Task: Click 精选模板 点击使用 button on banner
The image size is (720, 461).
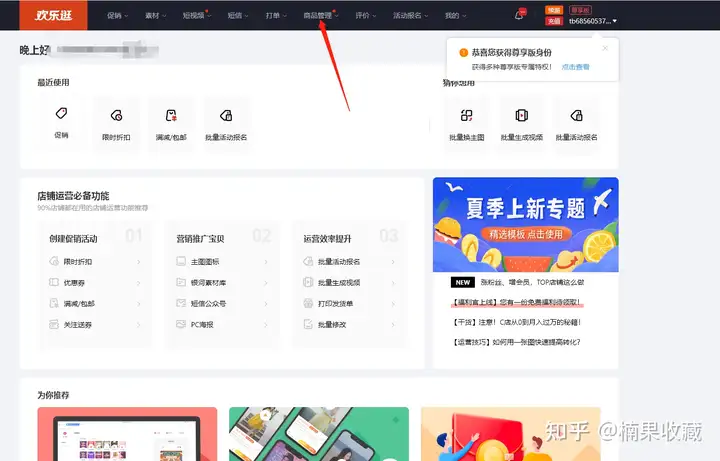Action: (x=525, y=234)
